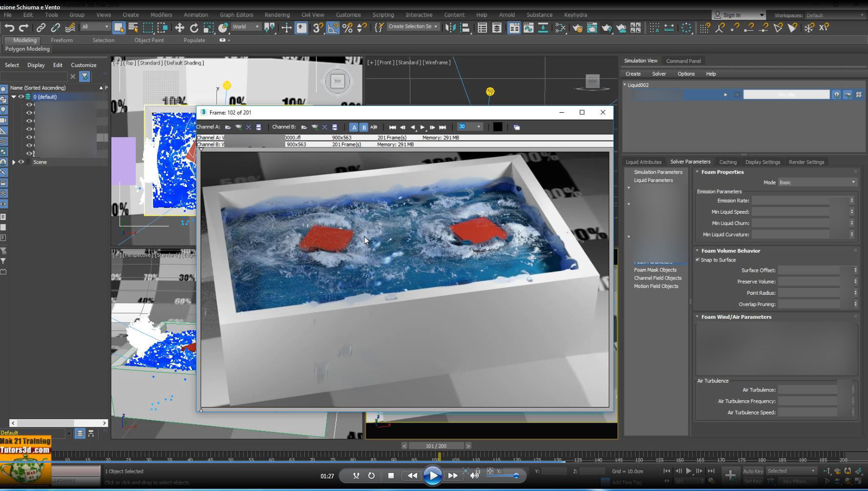
Task: Click the Render Production teapot icon
Action: tap(607, 28)
